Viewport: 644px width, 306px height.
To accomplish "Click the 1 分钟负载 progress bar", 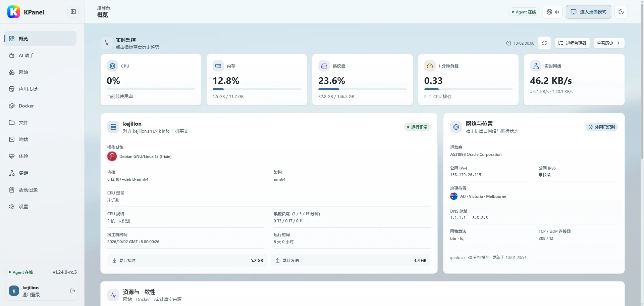I will [x=468, y=89].
